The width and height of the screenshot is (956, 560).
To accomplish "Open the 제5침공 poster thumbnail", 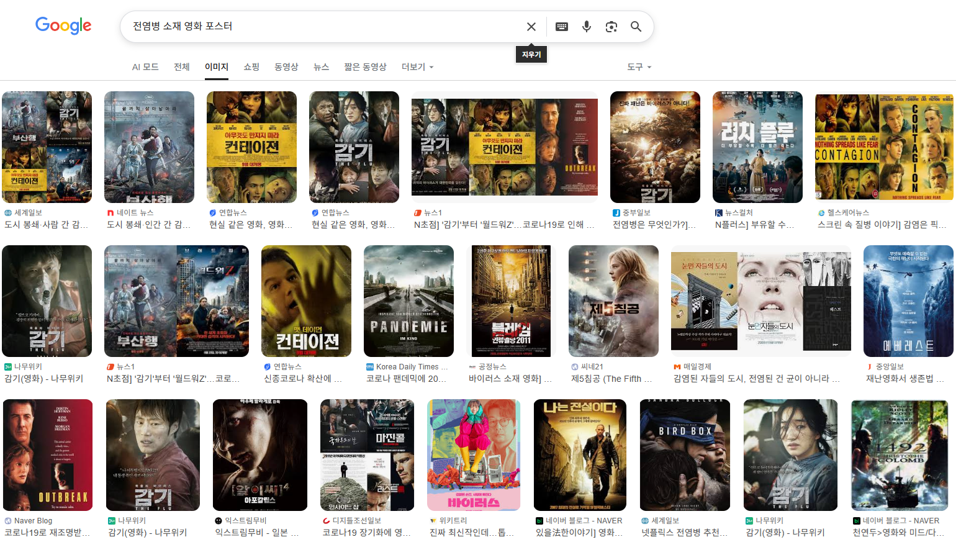I will [x=613, y=301].
